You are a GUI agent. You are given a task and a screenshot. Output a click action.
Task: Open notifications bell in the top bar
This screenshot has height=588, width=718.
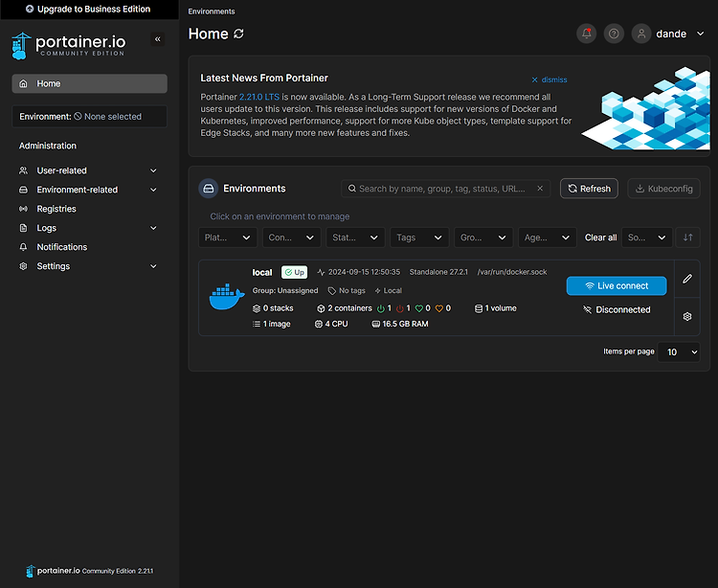586,34
